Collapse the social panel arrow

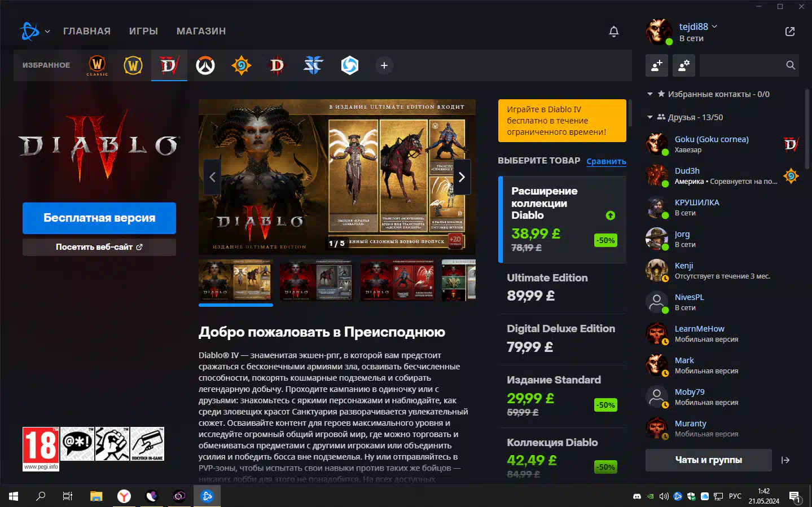[x=785, y=460]
